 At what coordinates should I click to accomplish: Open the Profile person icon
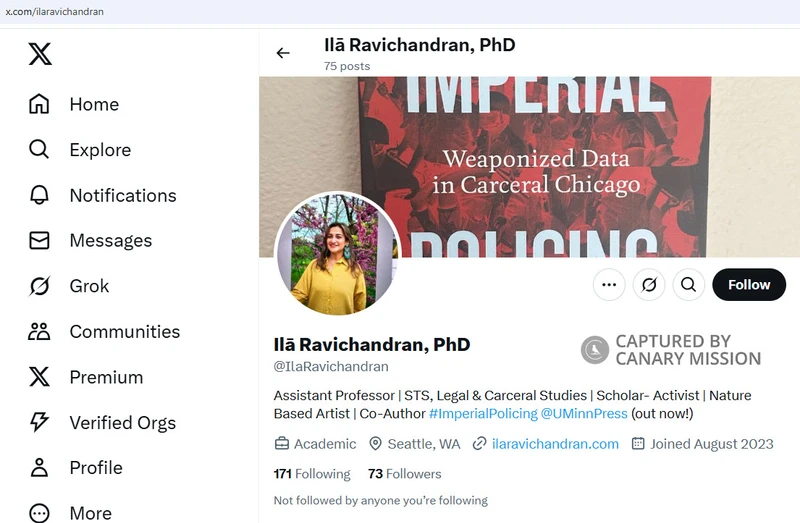[x=39, y=467]
